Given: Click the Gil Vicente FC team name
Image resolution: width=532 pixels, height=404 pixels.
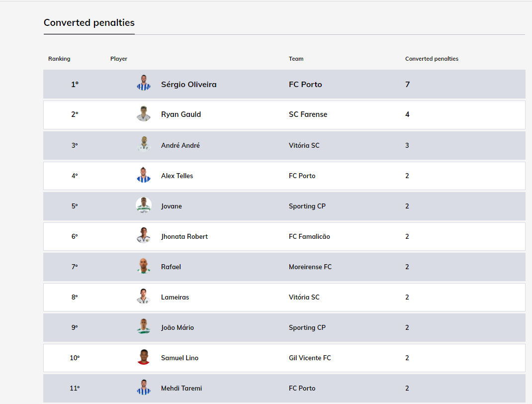Looking at the screenshot, I should pyautogui.click(x=310, y=358).
